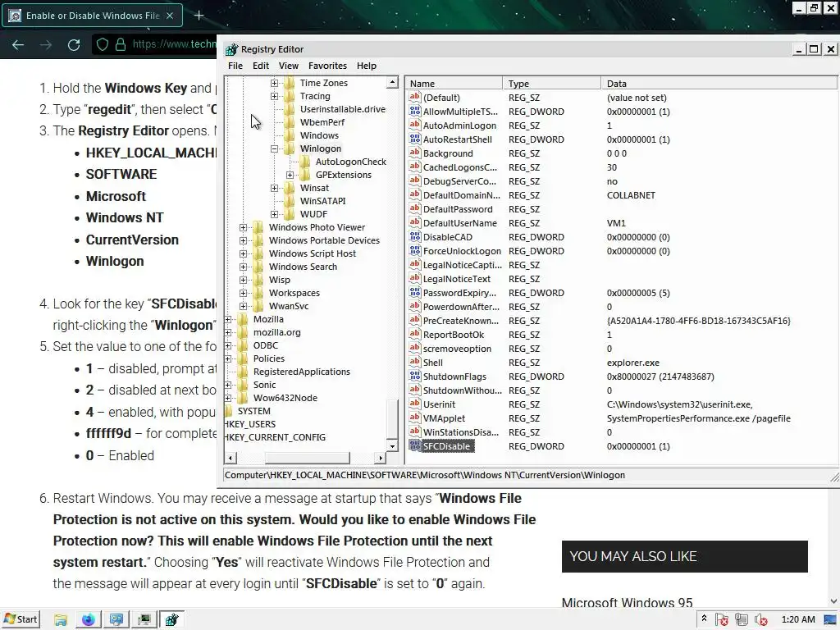Expand the Windows Search node
This screenshot has width=840, height=630.
pyautogui.click(x=243, y=267)
